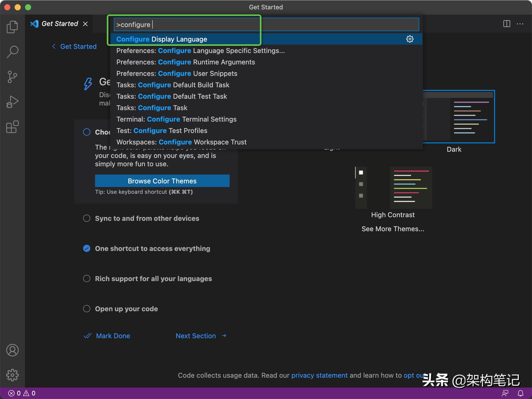Click the split editor right icon

pos(507,24)
